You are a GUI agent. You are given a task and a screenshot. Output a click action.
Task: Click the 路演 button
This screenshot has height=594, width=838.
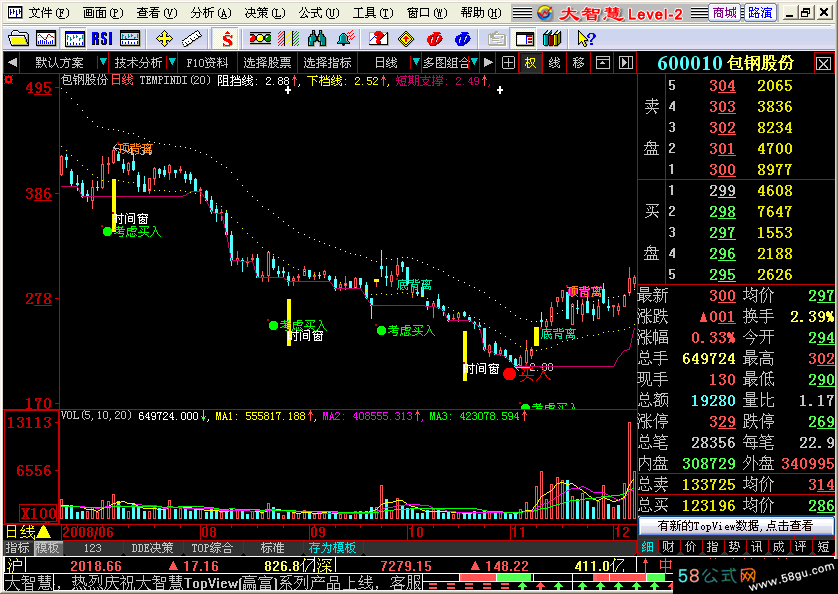[760, 12]
